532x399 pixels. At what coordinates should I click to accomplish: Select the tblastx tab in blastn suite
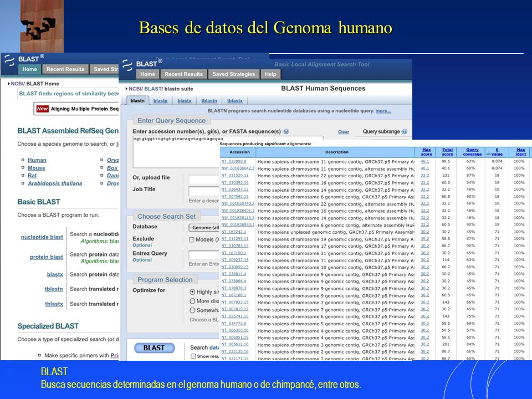tap(235, 101)
